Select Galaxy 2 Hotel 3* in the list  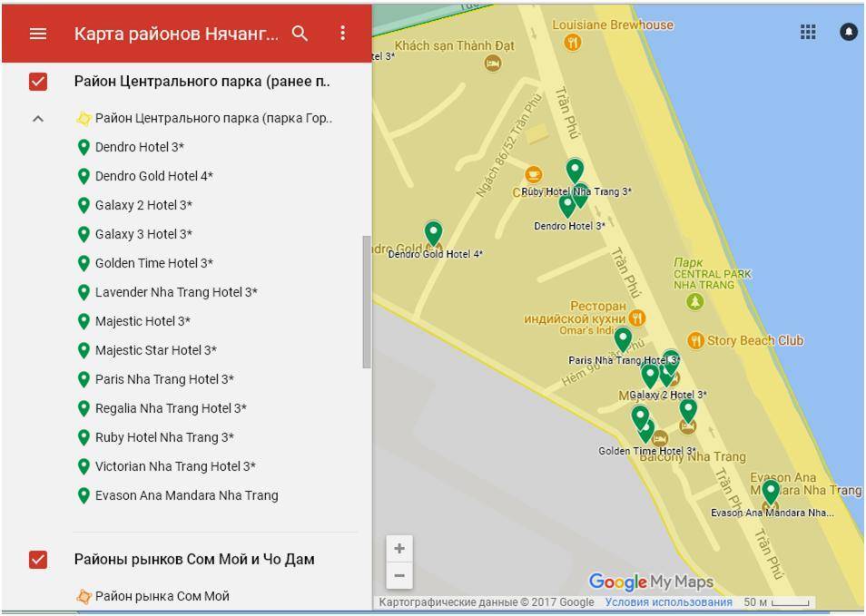[143, 205]
